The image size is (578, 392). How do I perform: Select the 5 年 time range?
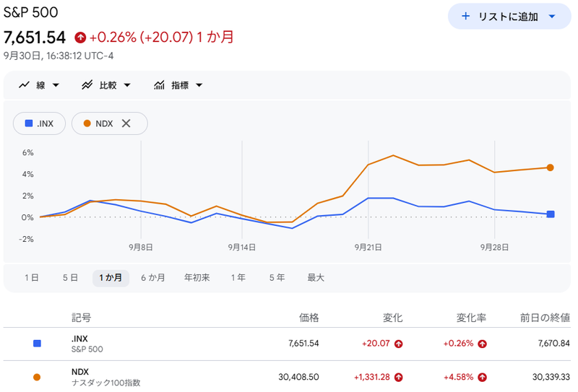pos(277,278)
